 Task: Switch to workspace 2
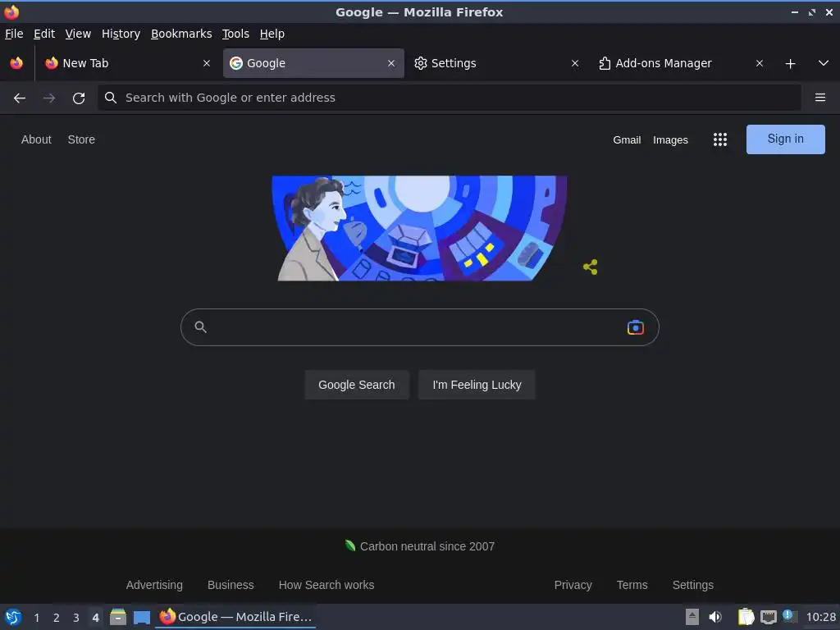57,618
